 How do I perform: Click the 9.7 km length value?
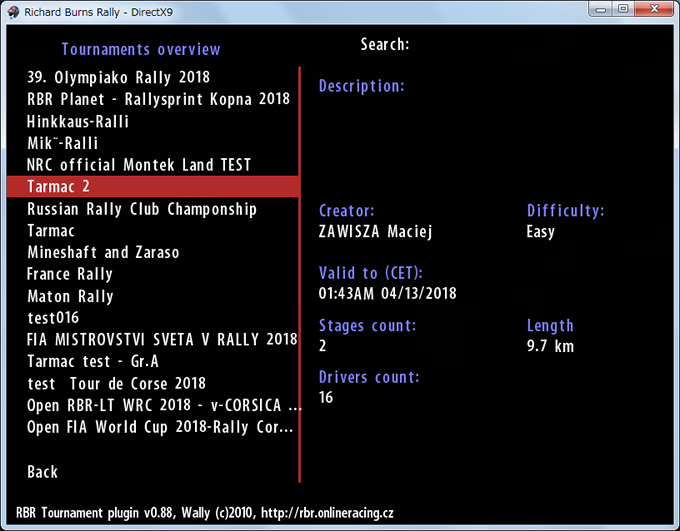550,346
